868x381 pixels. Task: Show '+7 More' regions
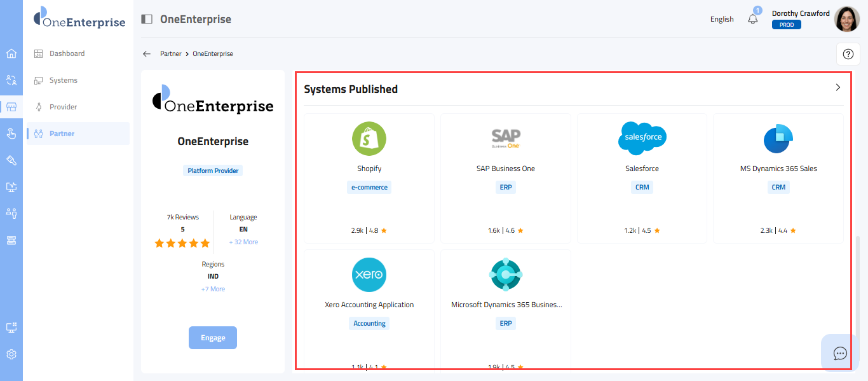click(x=213, y=289)
